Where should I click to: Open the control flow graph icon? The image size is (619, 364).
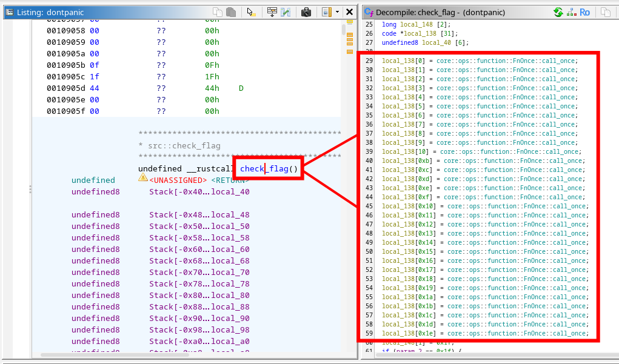(571, 12)
